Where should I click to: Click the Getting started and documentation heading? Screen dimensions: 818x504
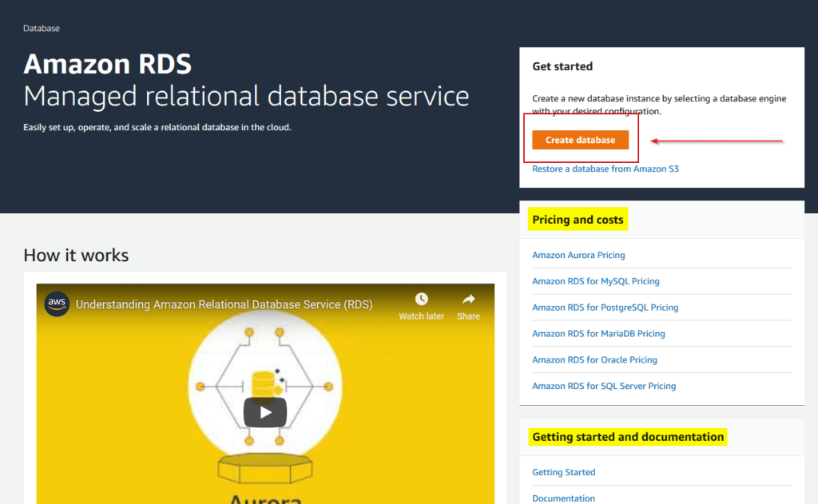click(x=628, y=437)
